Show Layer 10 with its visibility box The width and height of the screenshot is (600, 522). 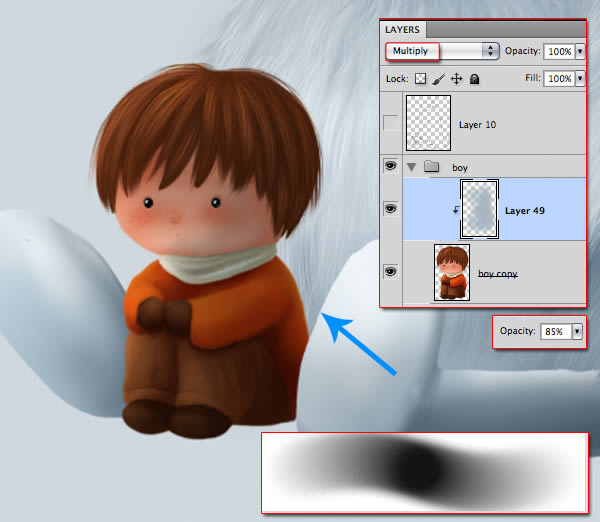pos(390,123)
